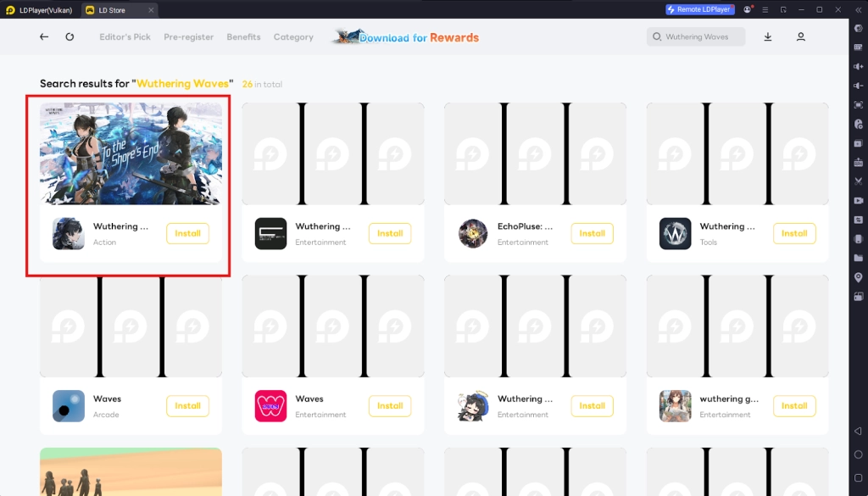Click the 'EchoPluse: ...' app title
This screenshot has width=868, height=496.
pos(525,226)
